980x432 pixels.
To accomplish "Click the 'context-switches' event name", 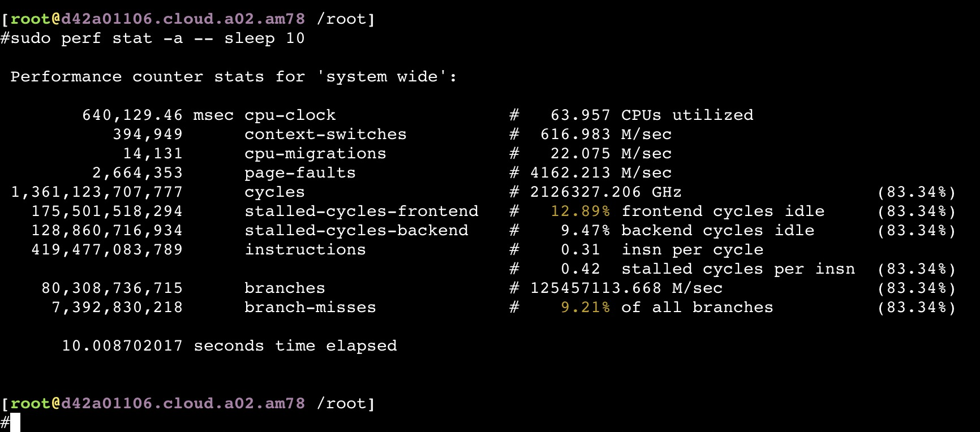I will pyautogui.click(x=326, y=135).
